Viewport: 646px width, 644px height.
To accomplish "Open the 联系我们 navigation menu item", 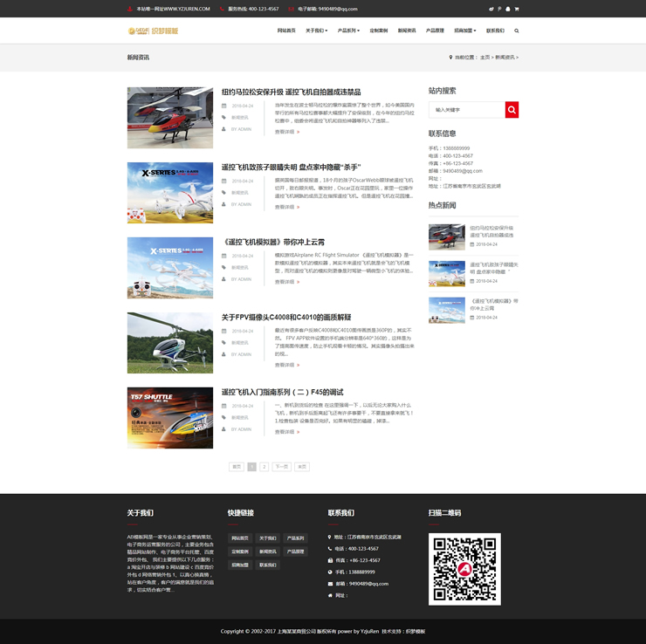I will [495, 31].
